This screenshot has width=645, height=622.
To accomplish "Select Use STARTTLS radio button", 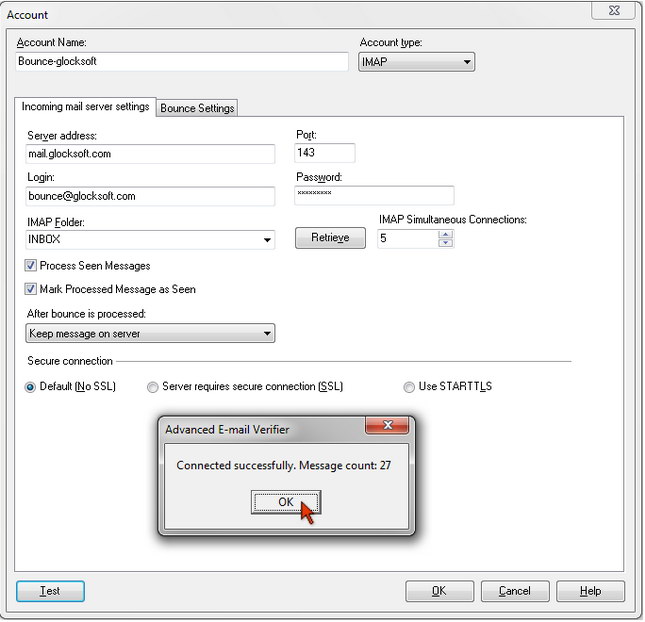I will [x=409, y=387].
